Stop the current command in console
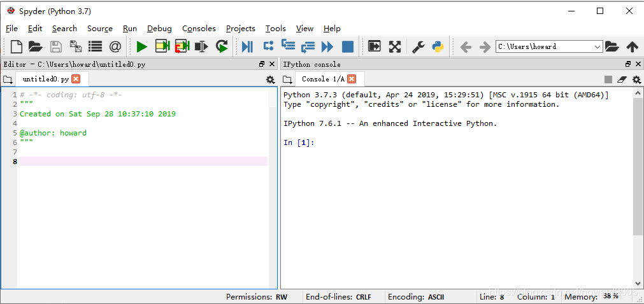This screenshot has height=304, width=644. point(608,79)
